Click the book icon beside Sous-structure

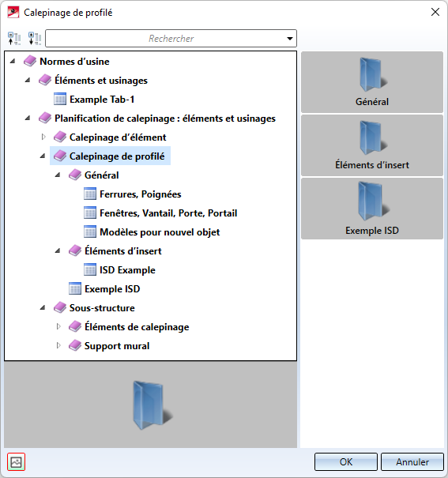[60, 308]
